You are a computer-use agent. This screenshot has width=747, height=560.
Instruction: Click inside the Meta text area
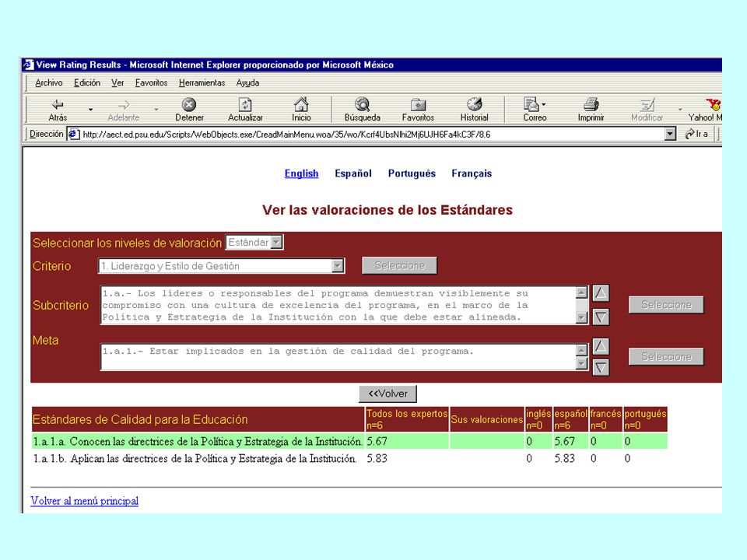(338, 357)
